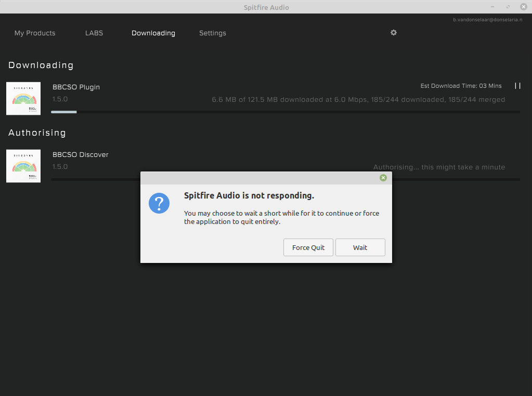Minimize the Spitfire Audio window
This screenshot has width=532, height=396.
click(x=492, y=7)
